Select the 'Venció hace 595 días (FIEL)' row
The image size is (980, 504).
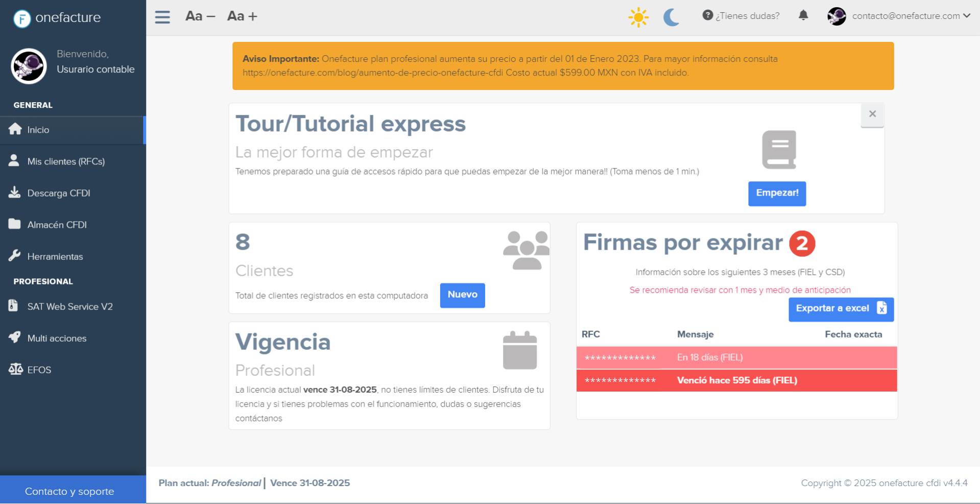click(736, 380)
